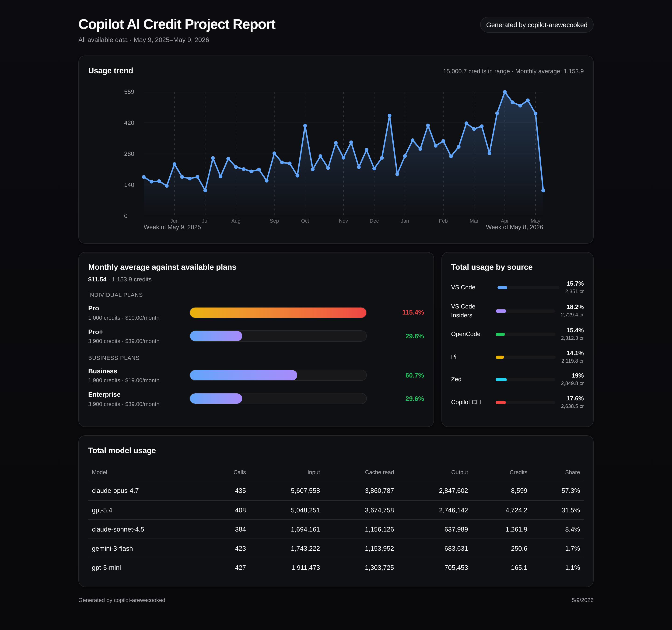This screenshot has height=630, width=672.
Task: Click the 'BUSINESS PLANS' section label
Action: [114, 358]
